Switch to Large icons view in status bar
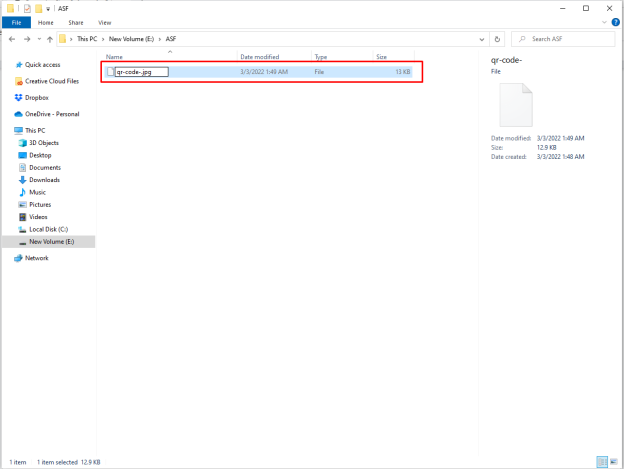The height and width of the screenshot is (469, 624). tap(614, 461)
